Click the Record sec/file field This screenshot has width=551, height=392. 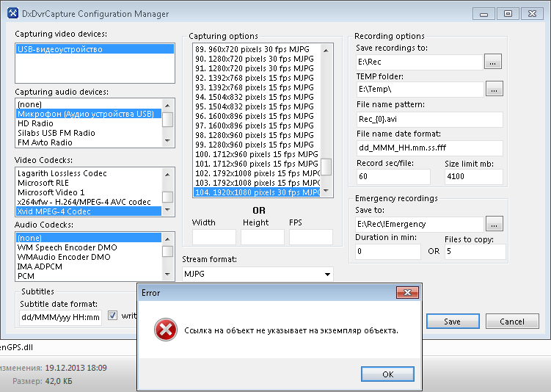point(395,177)
